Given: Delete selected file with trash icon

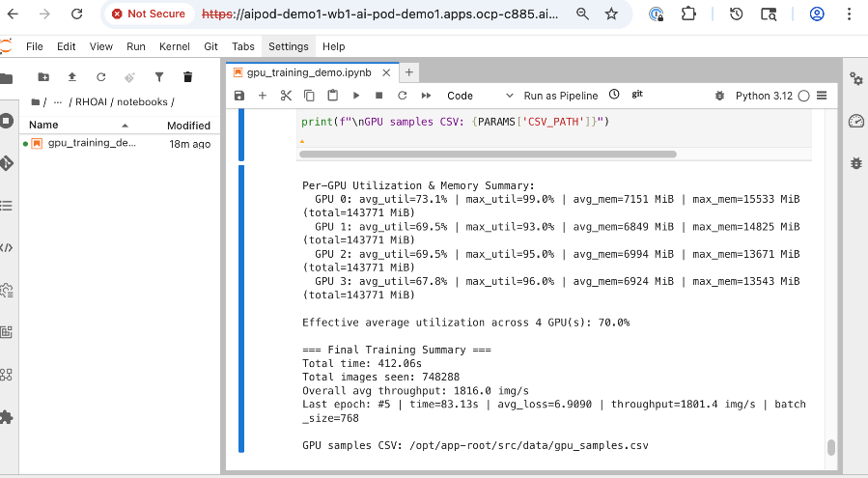Looking at the screenshot, I should coord(187,77).
